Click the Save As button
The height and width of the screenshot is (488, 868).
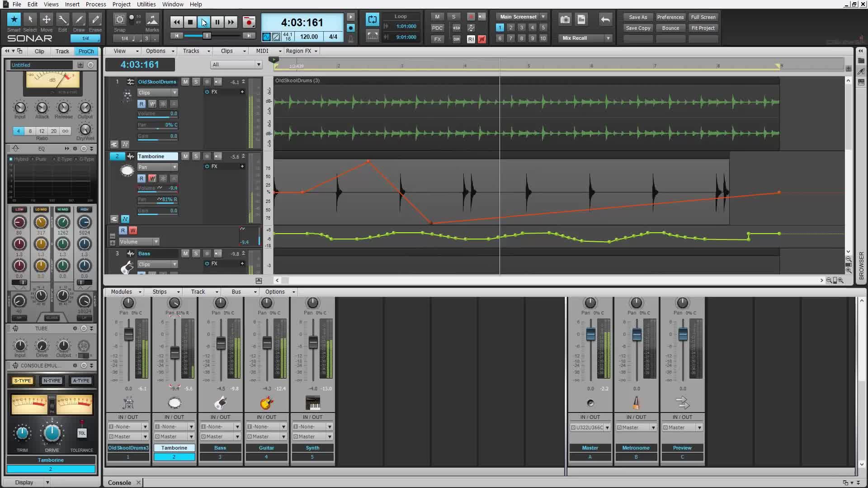[x=638, y=17]
